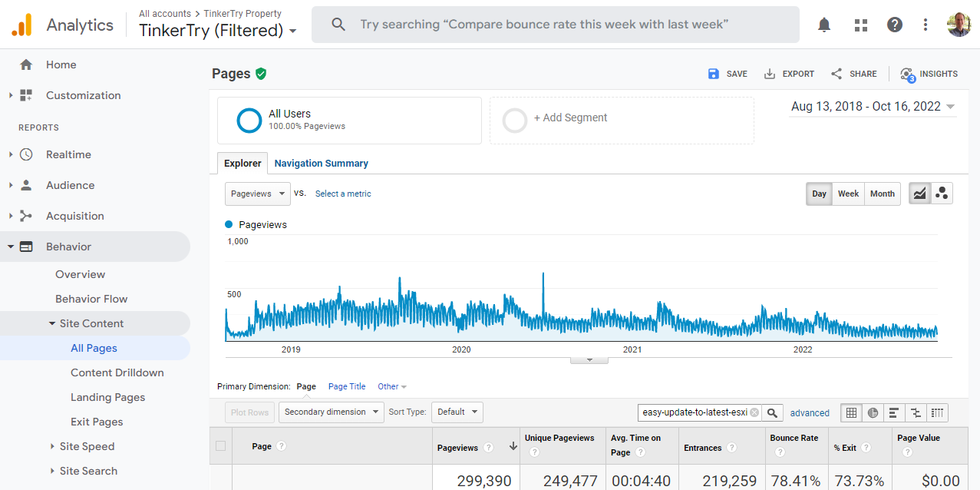Switch the chart to Week granularity

pyautogui.click(x=848, y=194)
